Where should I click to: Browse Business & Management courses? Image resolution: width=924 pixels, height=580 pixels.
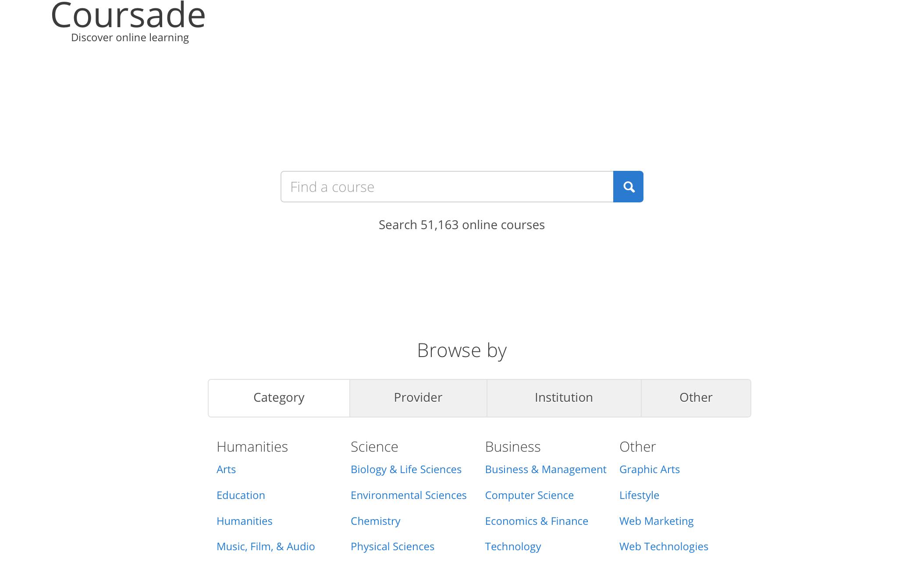[x=545, y=470]
